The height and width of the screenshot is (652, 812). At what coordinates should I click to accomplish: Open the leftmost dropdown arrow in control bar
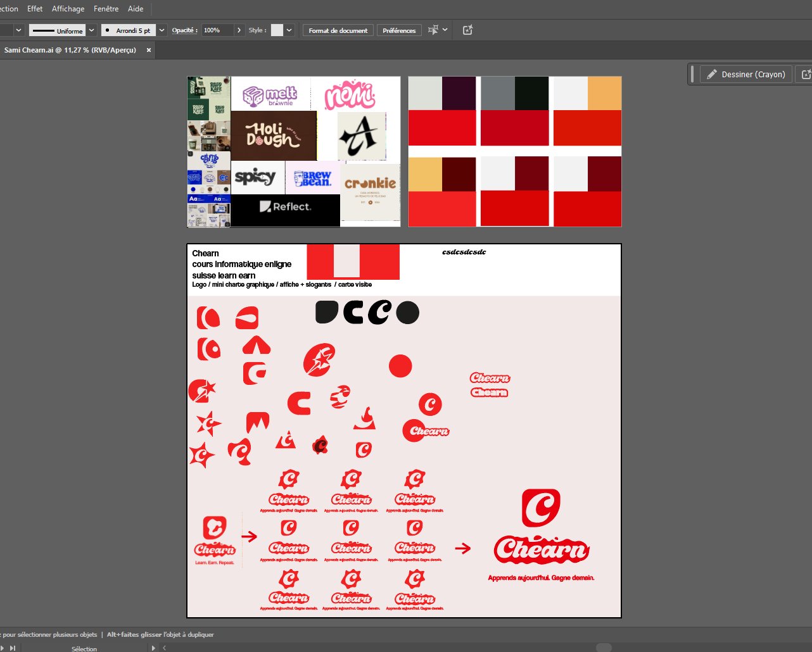(x=18, y=30)
